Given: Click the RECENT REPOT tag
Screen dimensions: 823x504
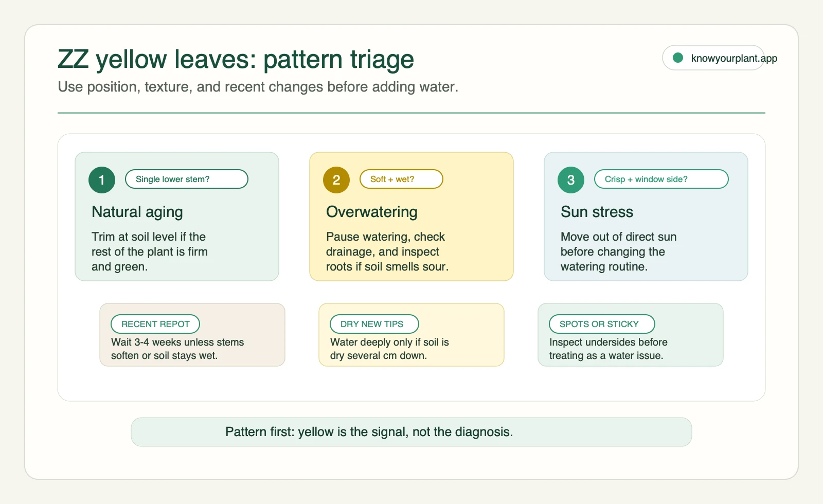Looking at the screenshot, I should click(155, 324).
